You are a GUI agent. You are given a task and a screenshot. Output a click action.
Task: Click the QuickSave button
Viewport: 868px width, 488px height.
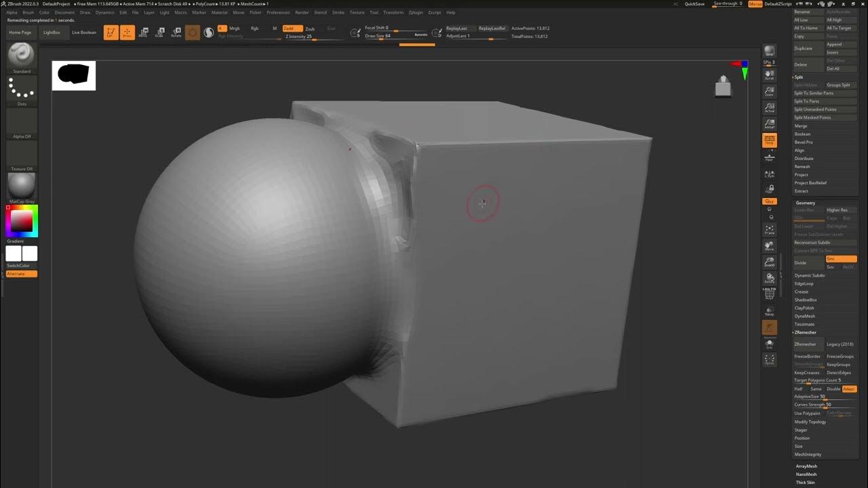click(694, 4)
